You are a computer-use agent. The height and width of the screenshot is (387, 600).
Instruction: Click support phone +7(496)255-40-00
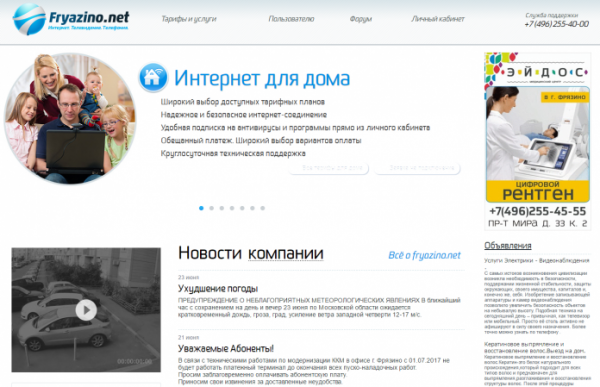point(556,24)
